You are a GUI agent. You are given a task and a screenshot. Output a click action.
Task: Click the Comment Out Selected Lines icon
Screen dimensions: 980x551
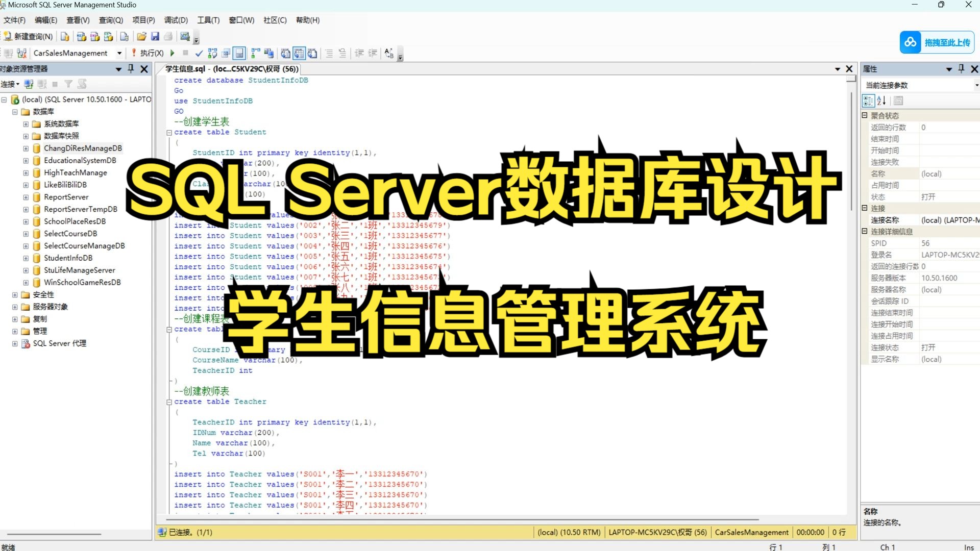(329, 53)
